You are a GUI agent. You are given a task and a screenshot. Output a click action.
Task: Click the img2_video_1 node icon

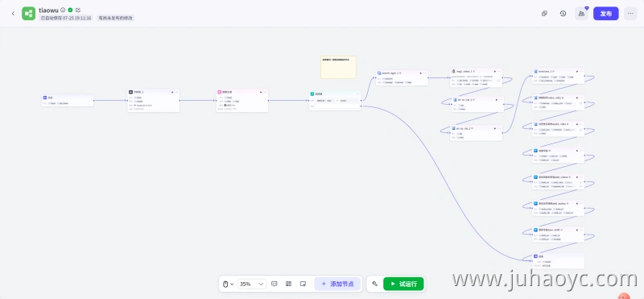tap(454, 71)
